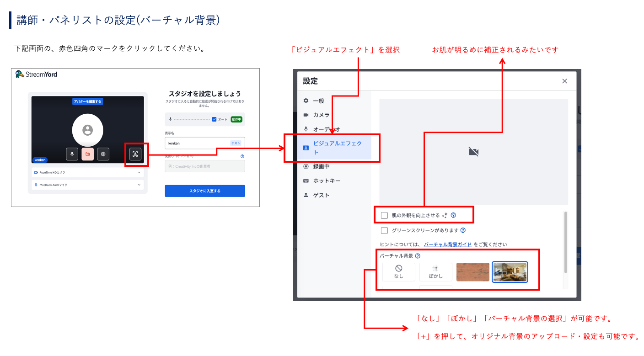Enable the 肌の外観を向上させる checkbox

(x=384, y=215)
